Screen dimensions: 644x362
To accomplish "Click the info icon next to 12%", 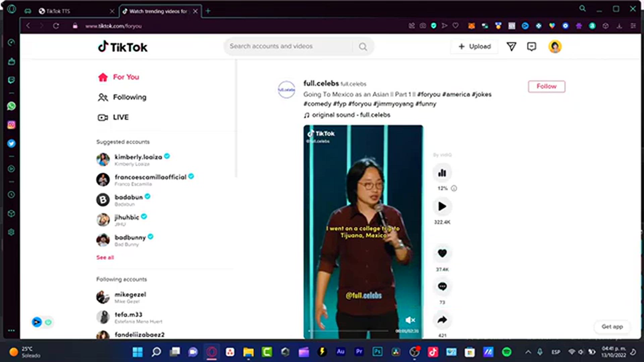I will tap(454, 188).
